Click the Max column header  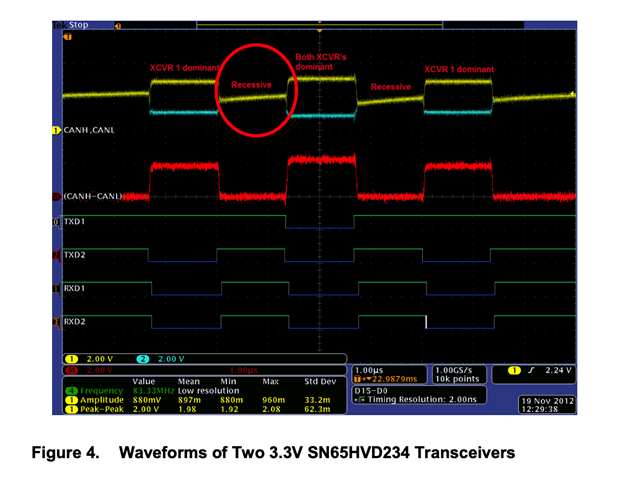tap(270, 382)
